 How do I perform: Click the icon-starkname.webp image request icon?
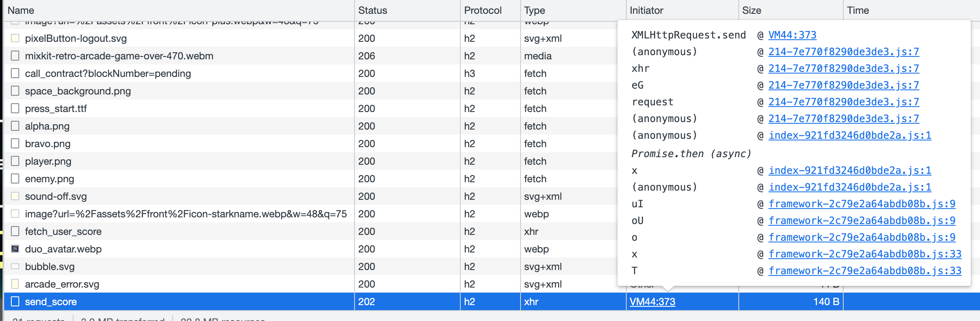(x=15, y=214)
